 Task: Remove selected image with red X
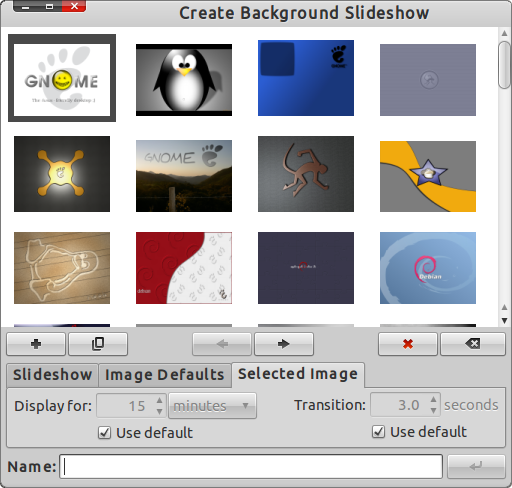(408, 344)
